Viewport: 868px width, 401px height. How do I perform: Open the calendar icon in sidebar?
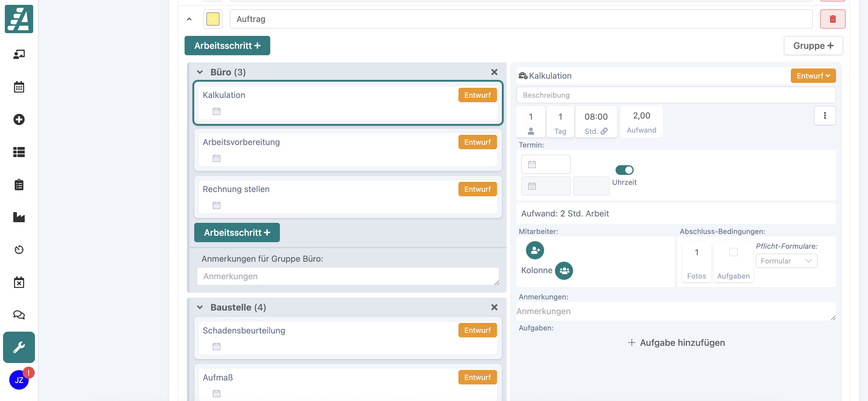[19, 87]
